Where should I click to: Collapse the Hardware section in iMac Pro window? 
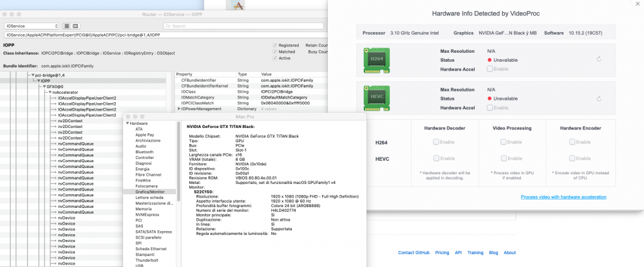coord(128,124)
